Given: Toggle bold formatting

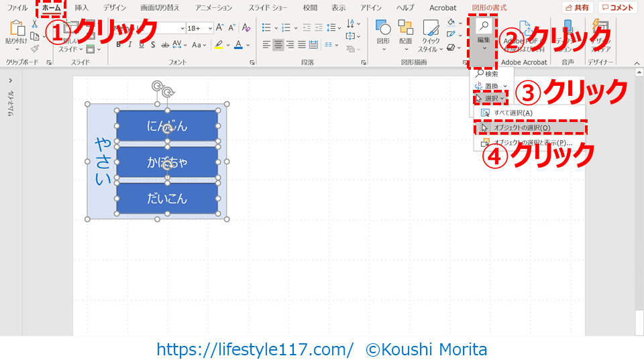Looking at the screenshot, I should click(x=119, y=45).
